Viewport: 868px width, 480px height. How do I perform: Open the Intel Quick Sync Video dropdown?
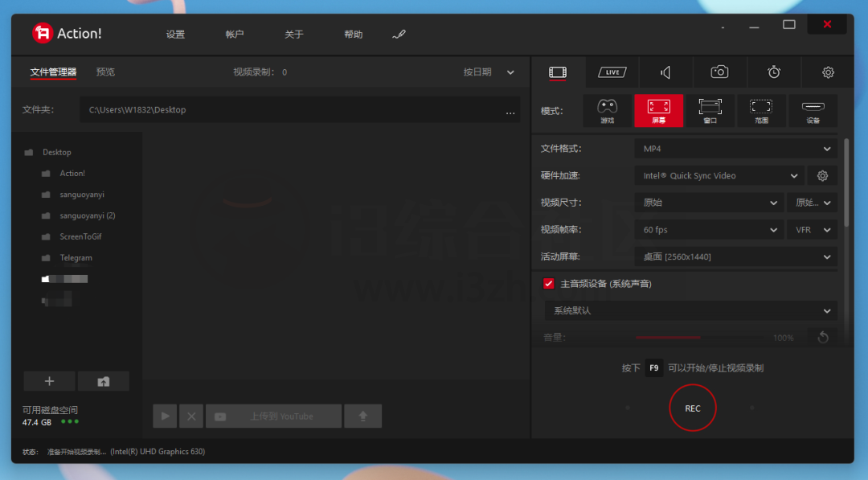click(719, 175)
